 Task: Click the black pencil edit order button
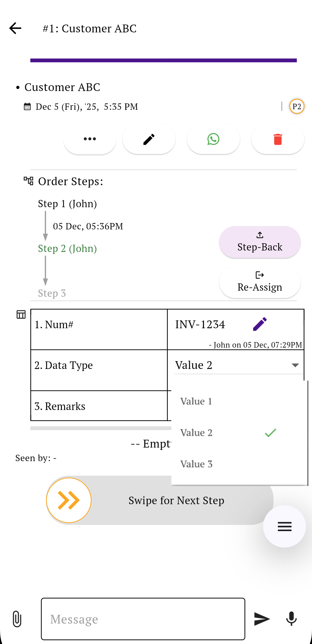point(149,139)
